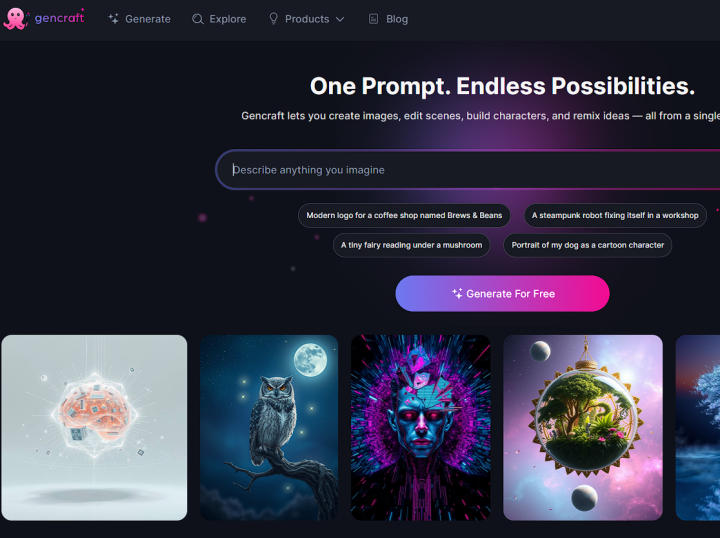Select the steampunk robot prompt suggestion
The width and height of the screenshot is (720, 538).
pyautogui.click(x=615, y=215)
